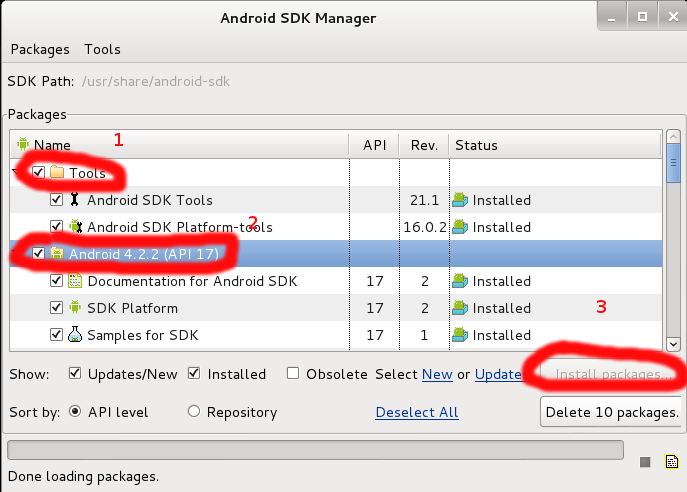687x492 pixels.
Task: Toggle the Installed filter checkbox
Action: pyautogui.click(x=194, y=373)
